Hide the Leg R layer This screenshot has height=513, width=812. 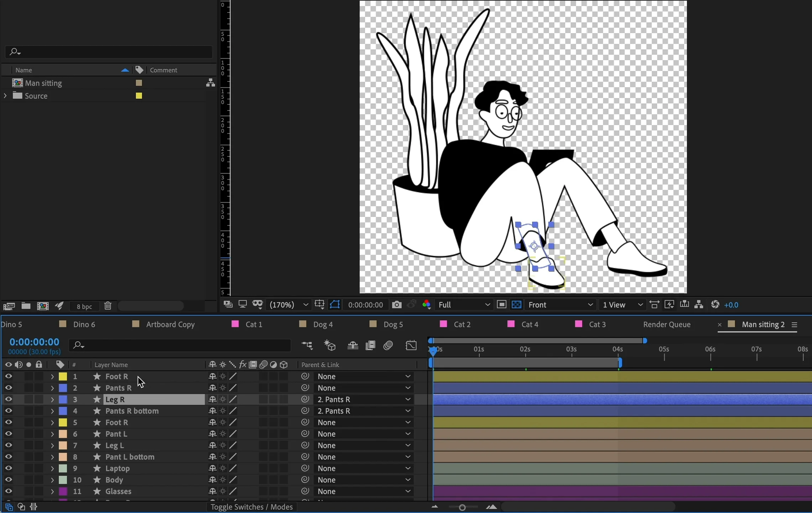(x=9, y=399)
